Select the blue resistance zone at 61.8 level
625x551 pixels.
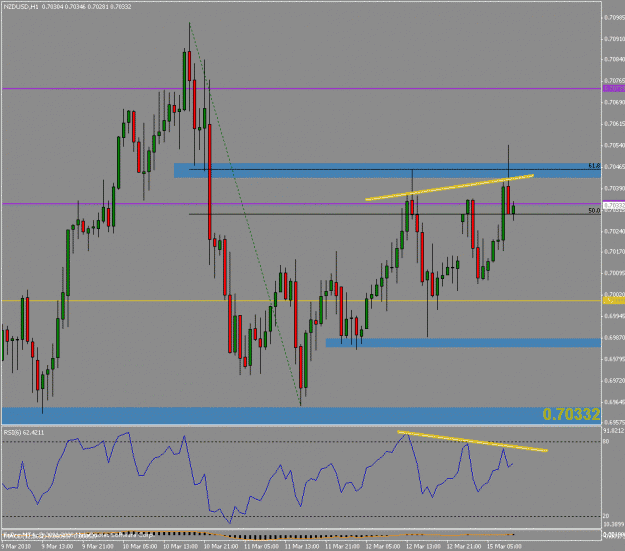coord(387,170)
